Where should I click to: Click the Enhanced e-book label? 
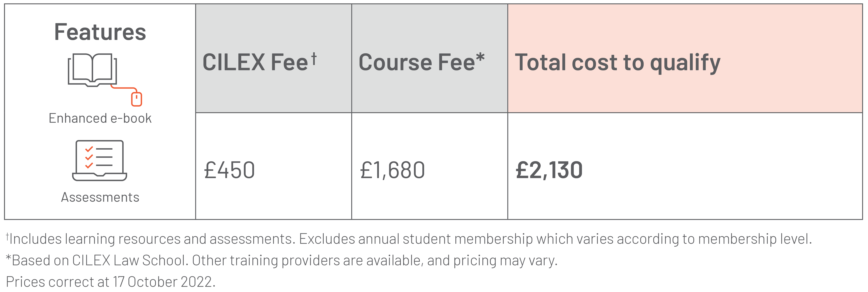(100, 118)
